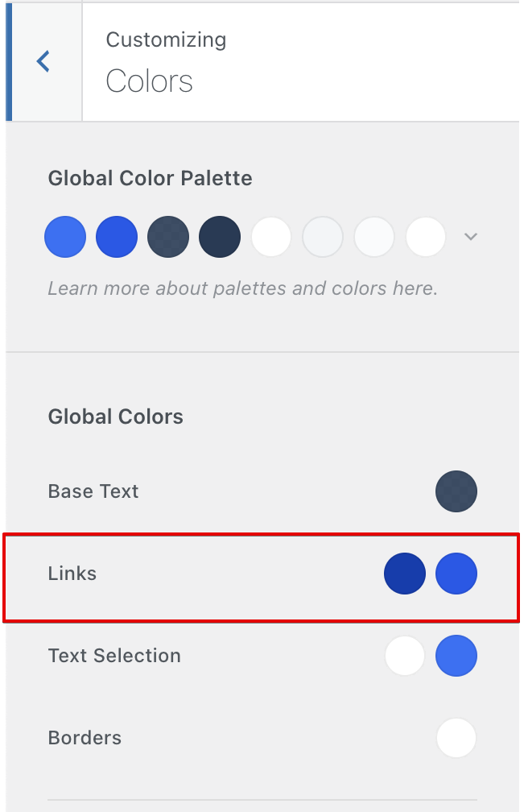Edit the Base Text color swatch
Viewport: 524px width, 812px height.
coord(456,491)
